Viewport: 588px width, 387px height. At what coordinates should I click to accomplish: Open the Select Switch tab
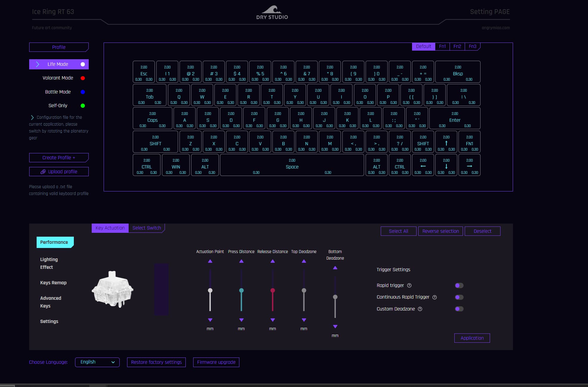(x=146, y=228)
